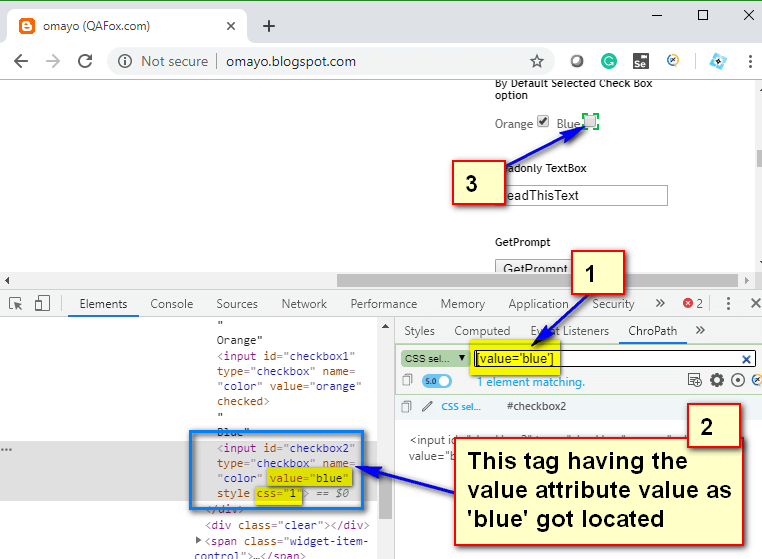Toggle the device toolbar in DevTools
The width and height of the screenshot is (762, 559).
tap(42, 303)
